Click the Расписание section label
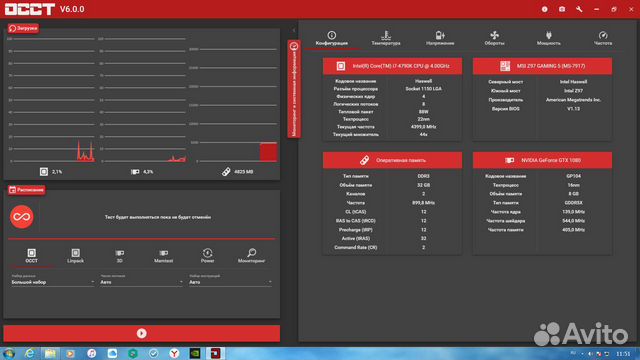This screenshot has width=640, height=360. point(27,190)
